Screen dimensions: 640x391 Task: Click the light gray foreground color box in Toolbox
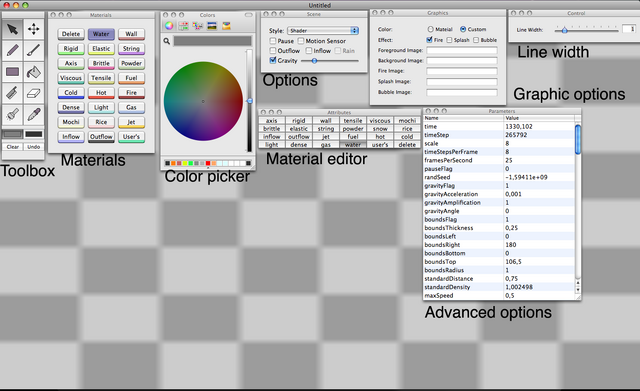(13, 134)
